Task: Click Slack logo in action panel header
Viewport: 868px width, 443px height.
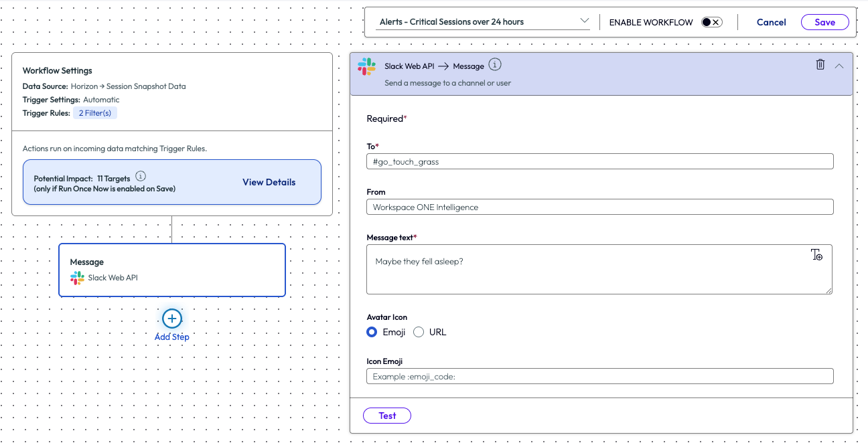Action: click(x=366, y=66)
